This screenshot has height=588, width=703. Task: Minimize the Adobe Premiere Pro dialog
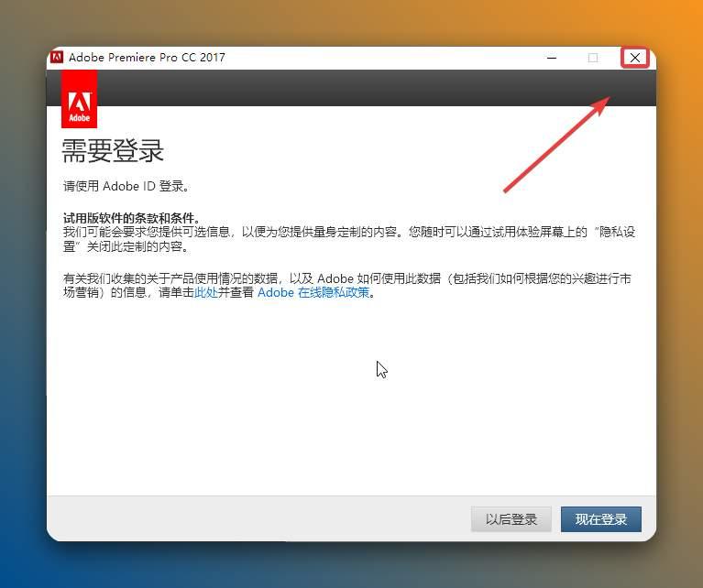[552, 58]
